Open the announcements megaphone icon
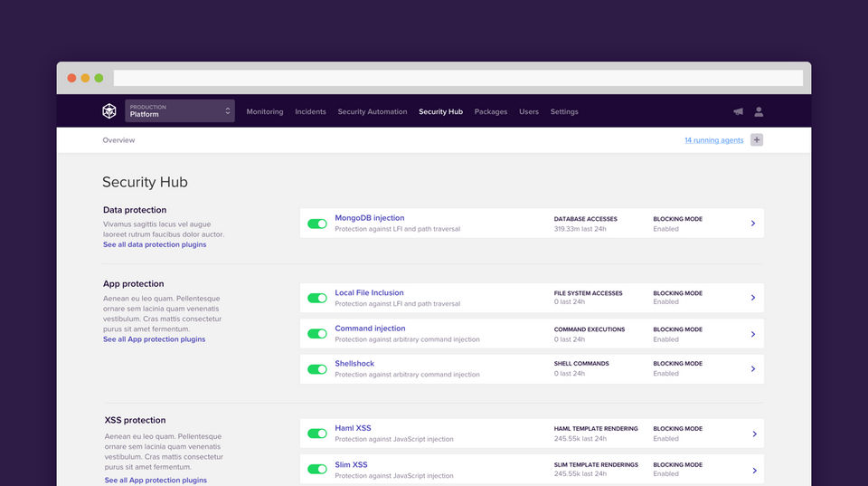The height and width of the screenshot is (486, 868). 738,111
